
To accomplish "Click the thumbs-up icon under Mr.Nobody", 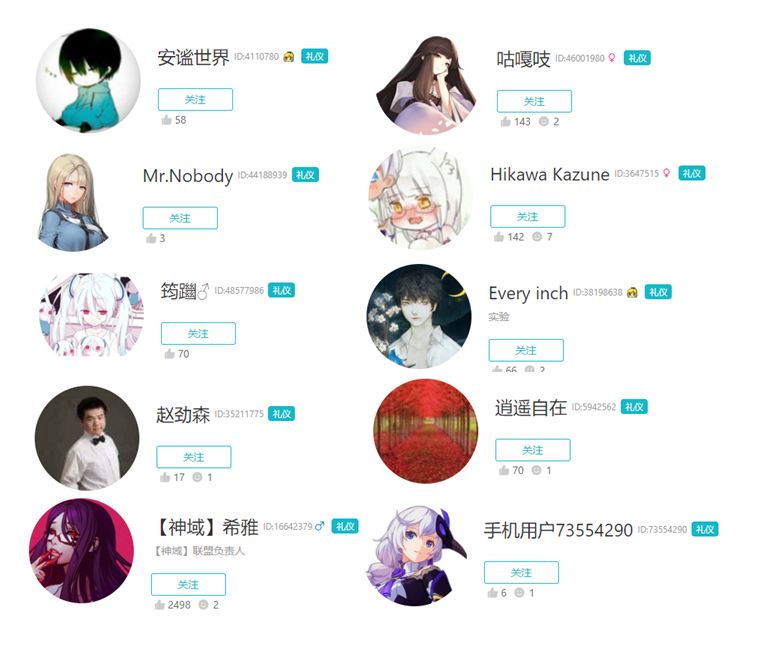I will click(151, 238).
